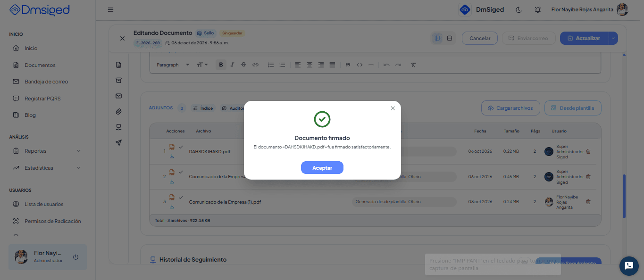
Task: Download Comunicado de la Empresa (1).pdf
Action: pos(172,206)
